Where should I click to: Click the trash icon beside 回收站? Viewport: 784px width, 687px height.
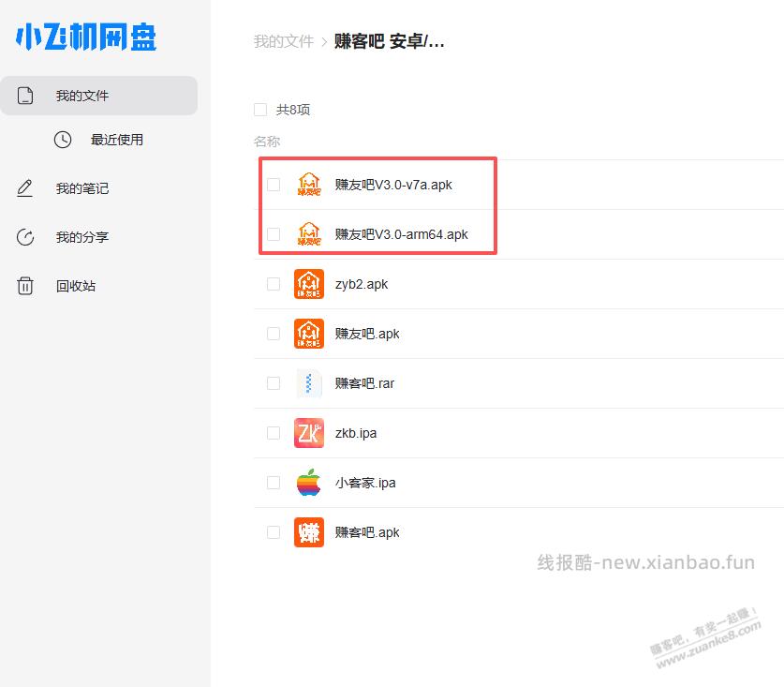click(25, 286)
